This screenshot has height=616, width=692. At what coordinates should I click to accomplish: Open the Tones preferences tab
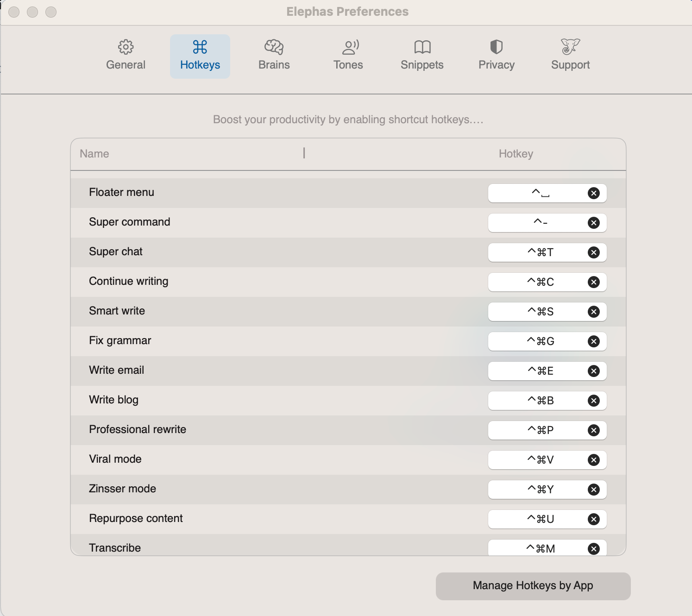click(x=348, y=56)
